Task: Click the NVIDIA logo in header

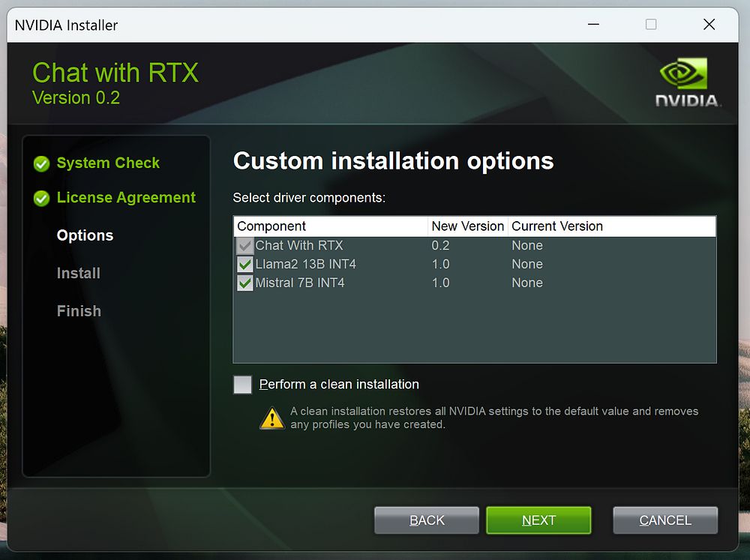Action: (686, 82)
